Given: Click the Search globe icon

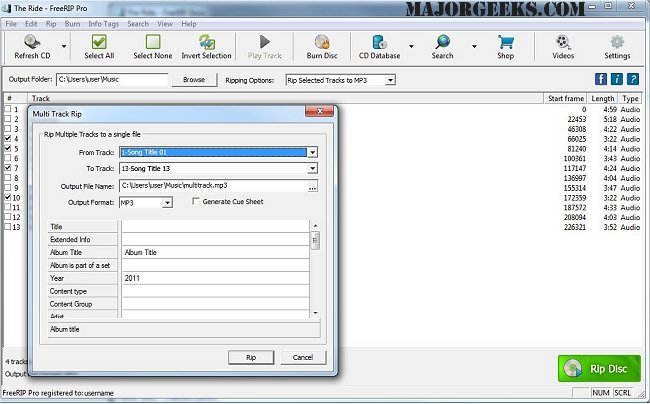Looking at the screenshot, I should 442,42.
